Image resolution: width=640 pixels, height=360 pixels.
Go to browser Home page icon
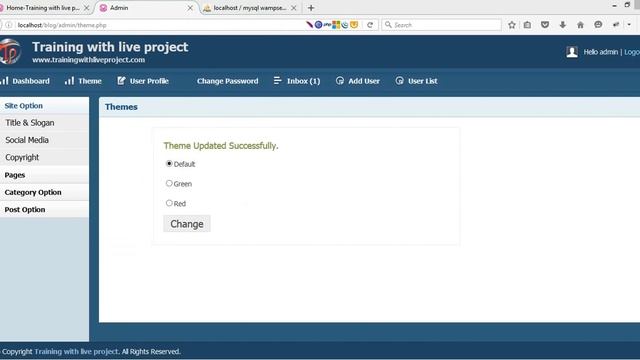(580, 25)
